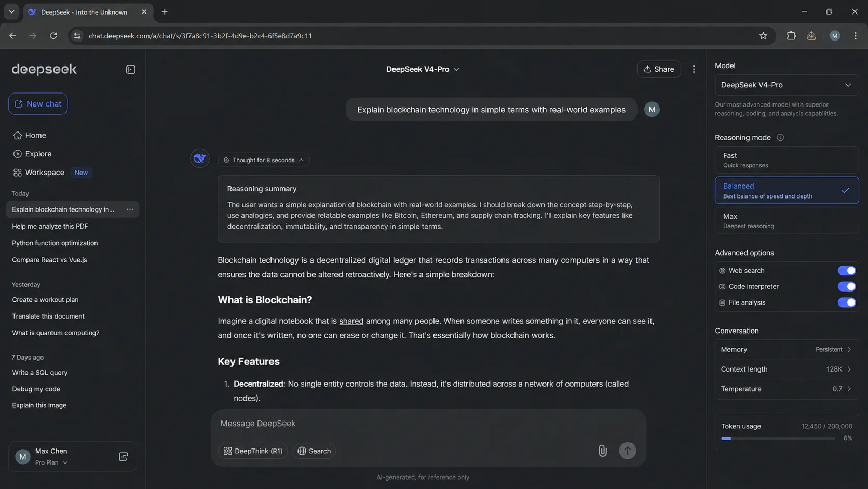Click the site information icon in address bar
This screenshot has height=489, width=868.
pos(77,36)
